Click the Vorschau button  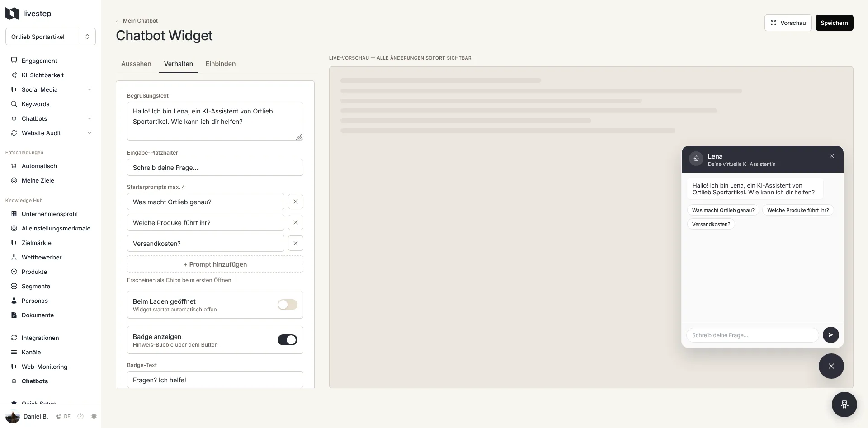point(788,23)
